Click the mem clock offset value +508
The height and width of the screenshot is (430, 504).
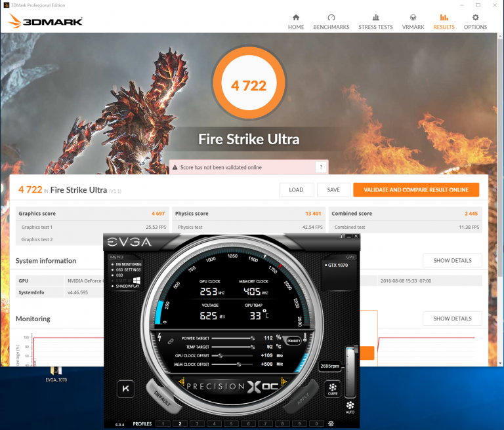coord(266,364)
